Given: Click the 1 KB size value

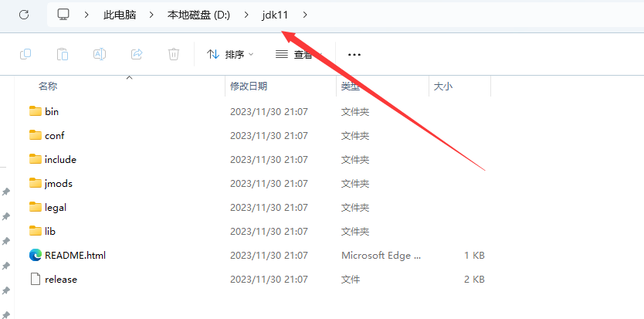Looking at the screenshot, I should [x=474, y=256].
